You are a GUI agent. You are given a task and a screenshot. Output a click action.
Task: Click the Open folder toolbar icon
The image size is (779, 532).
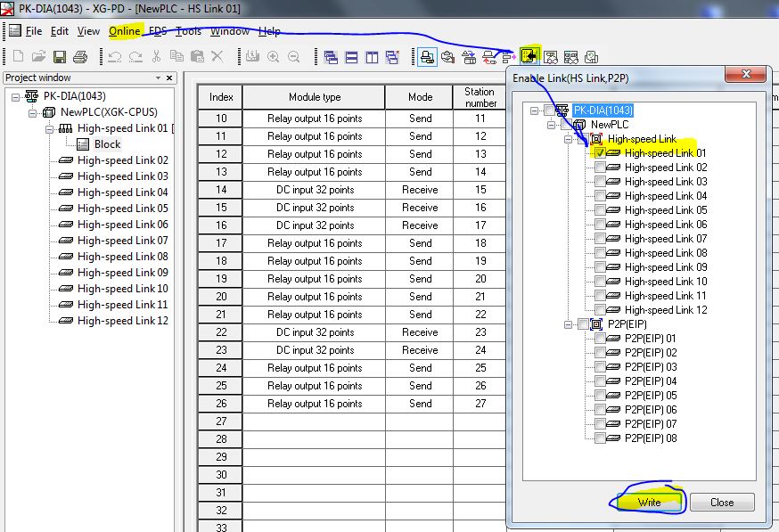click(39, 57)
